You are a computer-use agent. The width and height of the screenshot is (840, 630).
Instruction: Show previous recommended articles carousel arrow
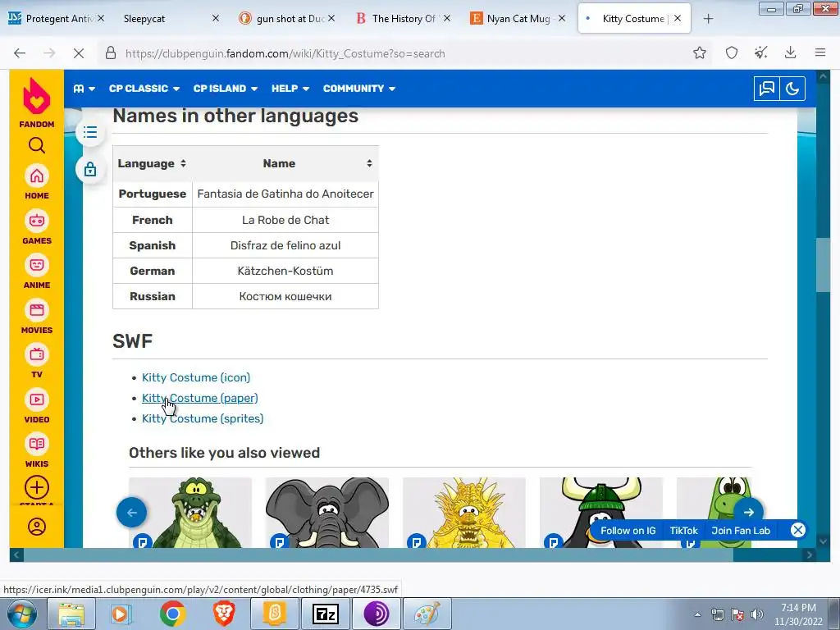click(131, 512)
